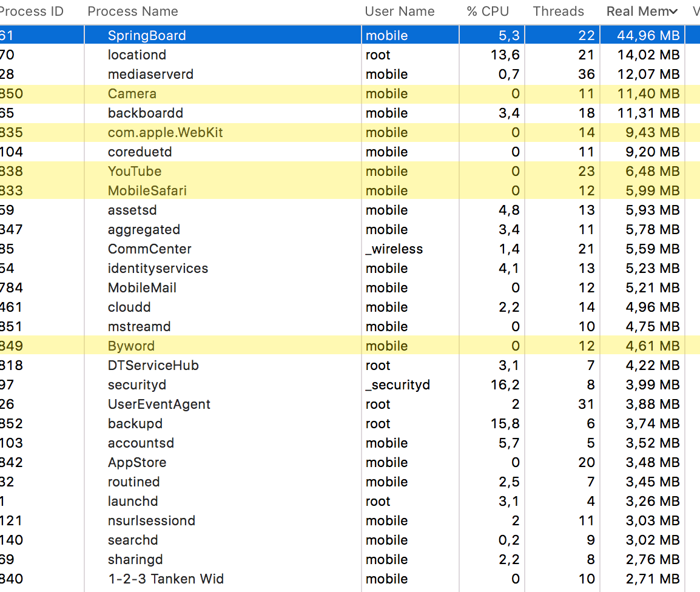Select the MobileSafari process row
This screenshot has width=700, height=592.
pos(350,190)
